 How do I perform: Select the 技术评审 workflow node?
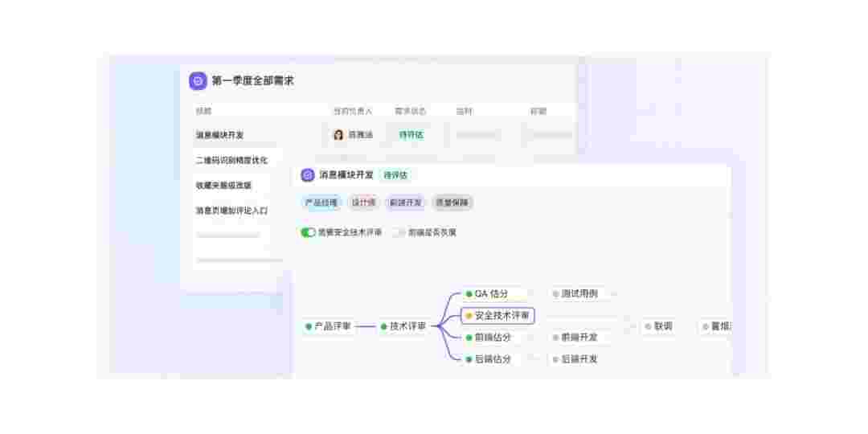[x=403, y=326]
